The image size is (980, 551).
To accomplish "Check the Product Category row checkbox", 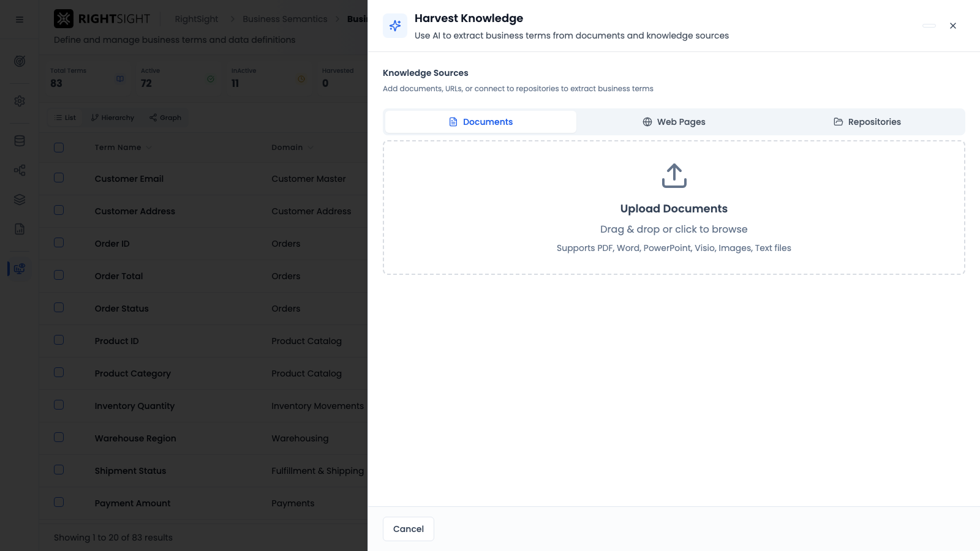I will (59, 372).
